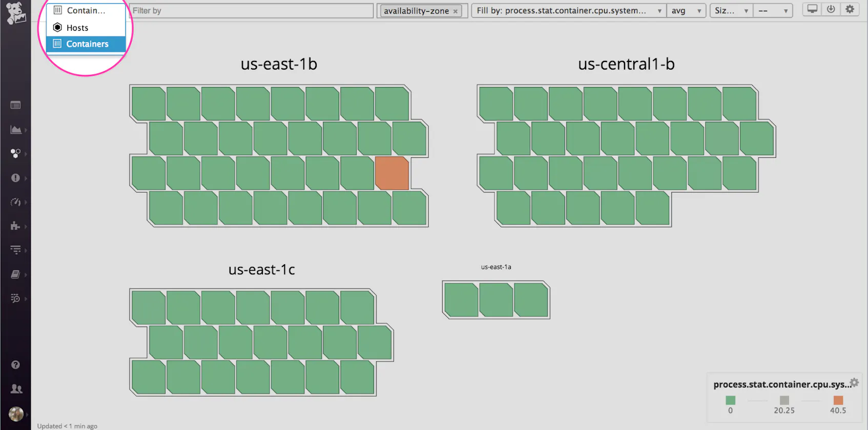
Task: Open the legend's gear settings icon
Action: click(x=854, y=382)
